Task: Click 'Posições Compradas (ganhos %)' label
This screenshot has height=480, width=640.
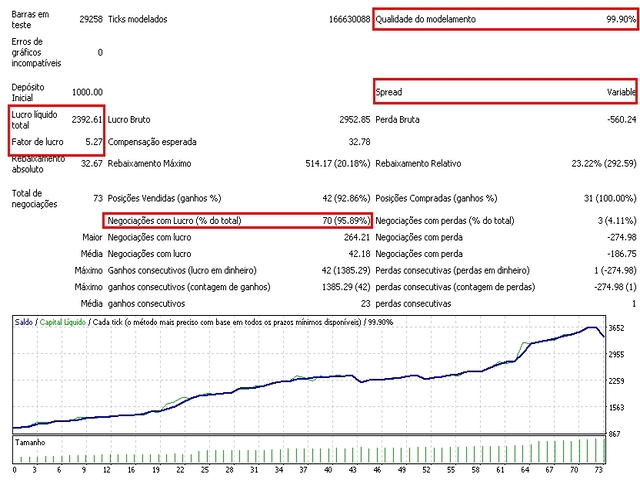Action: pos(436,198)
